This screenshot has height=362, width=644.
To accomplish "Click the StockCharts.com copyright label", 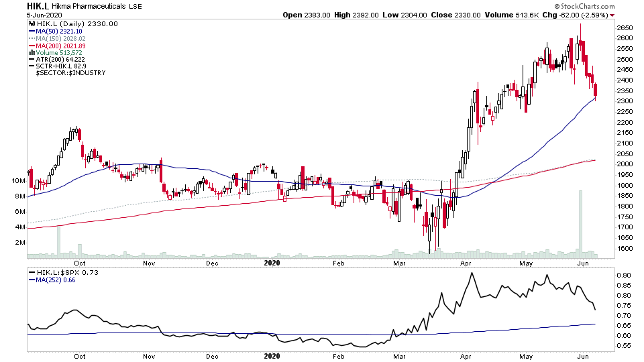I will point(584,6).
